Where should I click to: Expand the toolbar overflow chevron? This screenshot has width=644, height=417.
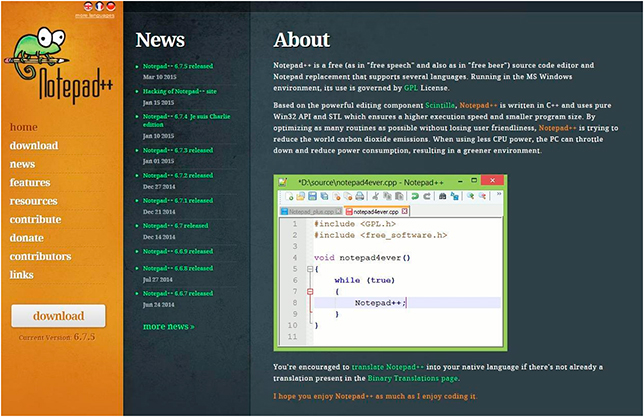click(499, 194)
